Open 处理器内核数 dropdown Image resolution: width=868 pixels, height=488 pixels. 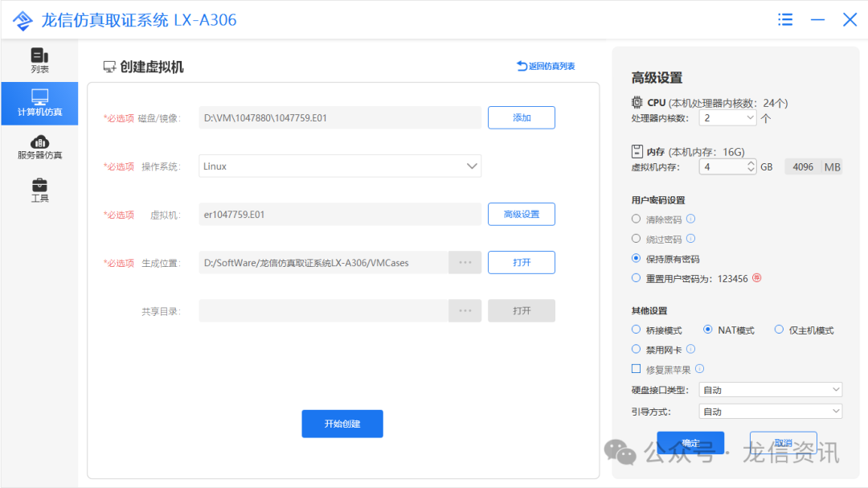(727, 118)
